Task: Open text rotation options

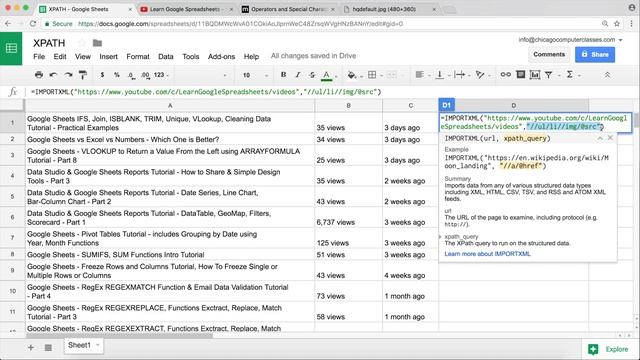Action: (480, 75)
